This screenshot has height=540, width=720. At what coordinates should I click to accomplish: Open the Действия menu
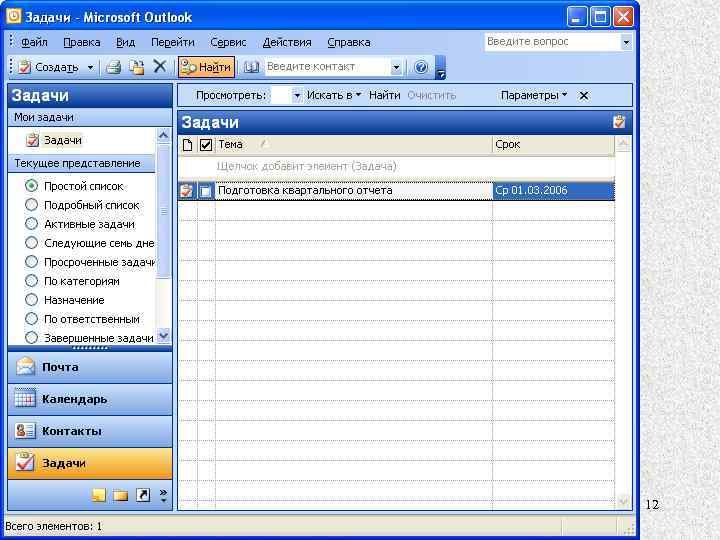(x=287, y=42)
